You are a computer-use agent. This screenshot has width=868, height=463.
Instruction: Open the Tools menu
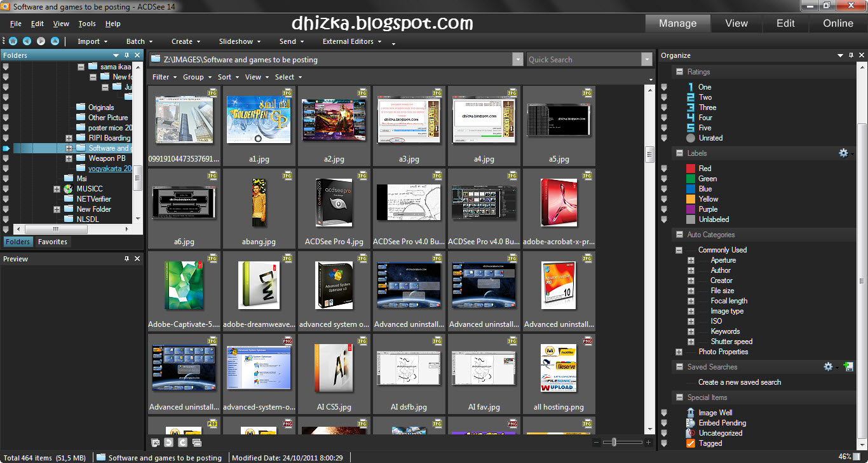[x=87, y=24]
